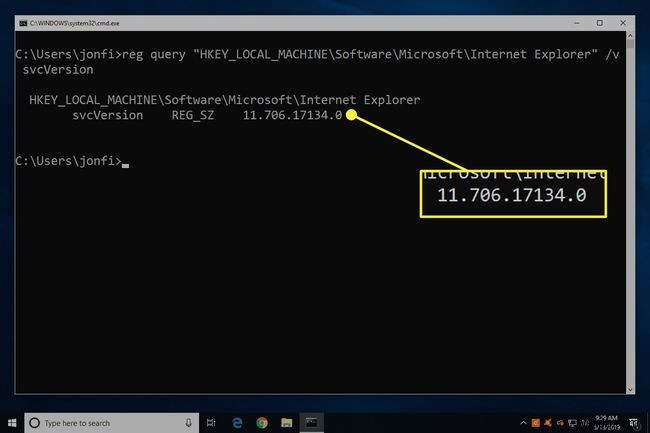Open the Action Center notifications icon
650x433 pixels.
(634, 423)
